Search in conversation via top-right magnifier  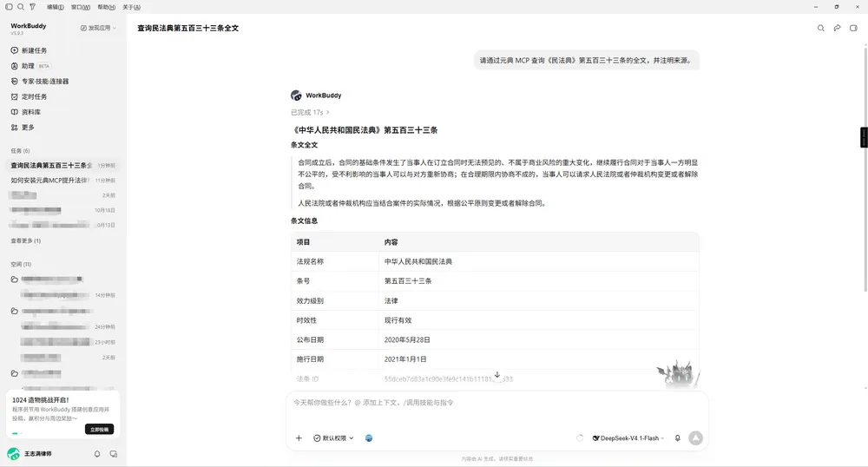[821, 29]
